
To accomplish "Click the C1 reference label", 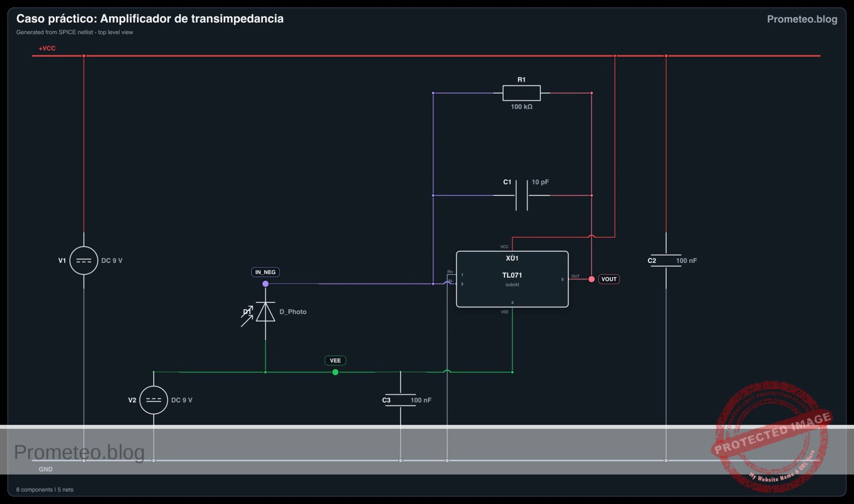I will (507, 182).
